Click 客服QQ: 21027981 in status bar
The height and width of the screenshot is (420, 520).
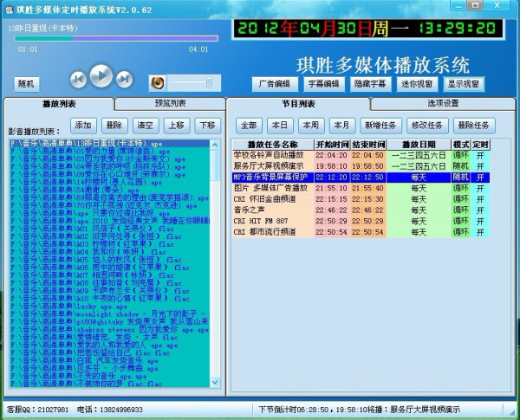pyautogui.click(x=37, y=410)
